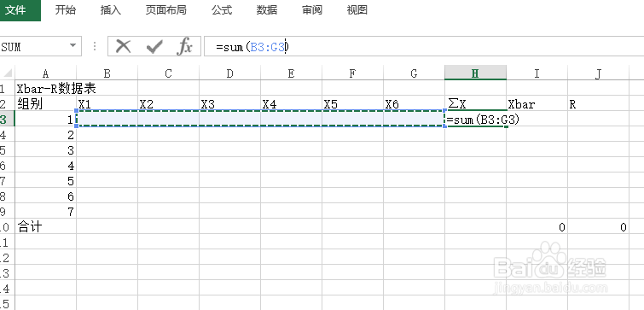Click group number 1 cell in column A
The width and height of the screenshot is (644, 310).
click(45, 120)
